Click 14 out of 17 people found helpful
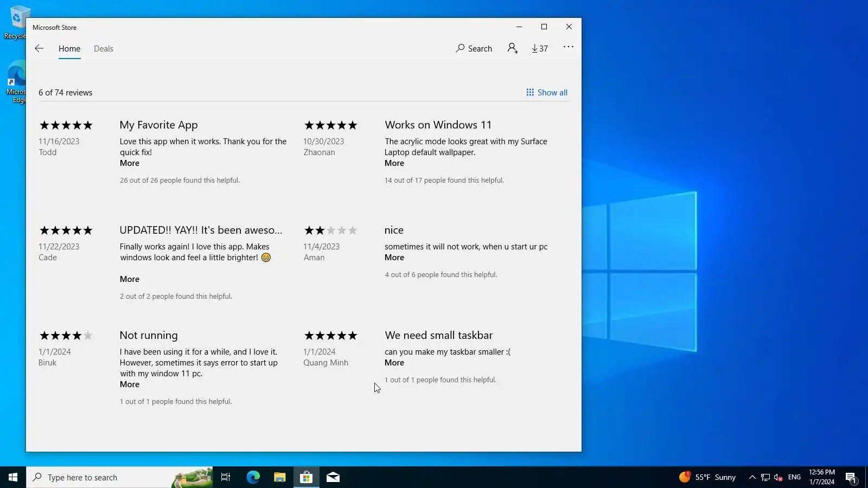The image size is (868, 488). [444, 181]
